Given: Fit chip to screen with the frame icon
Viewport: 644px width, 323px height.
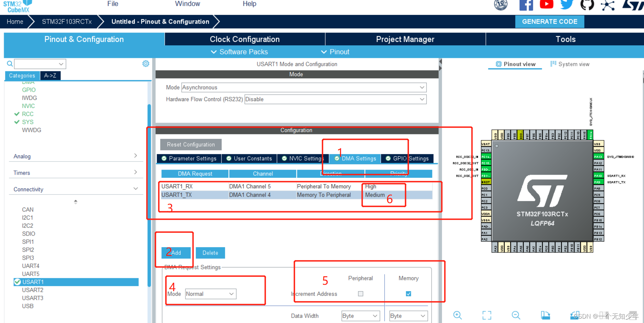Looking at the screenshot, I should click(x=487, y=315).
